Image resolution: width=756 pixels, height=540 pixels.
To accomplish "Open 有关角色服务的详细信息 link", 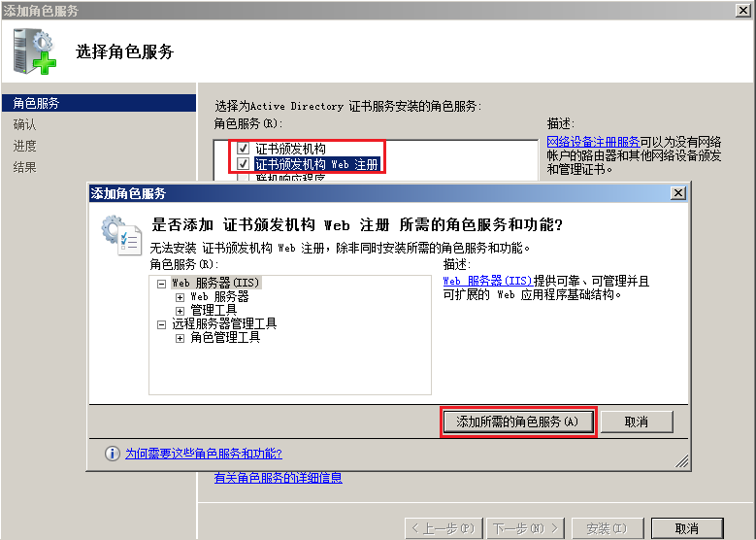I will coord(279,478).
